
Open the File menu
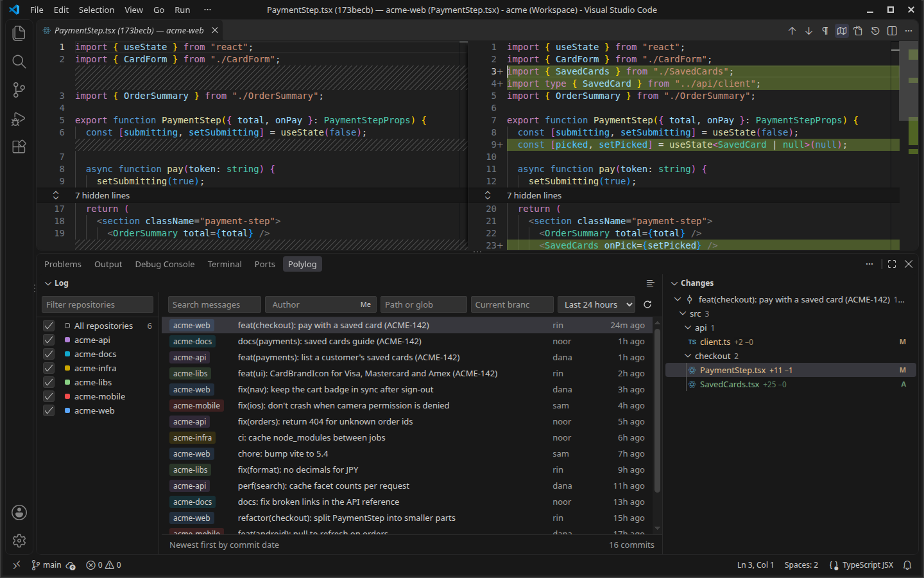(x=37, y=10)
